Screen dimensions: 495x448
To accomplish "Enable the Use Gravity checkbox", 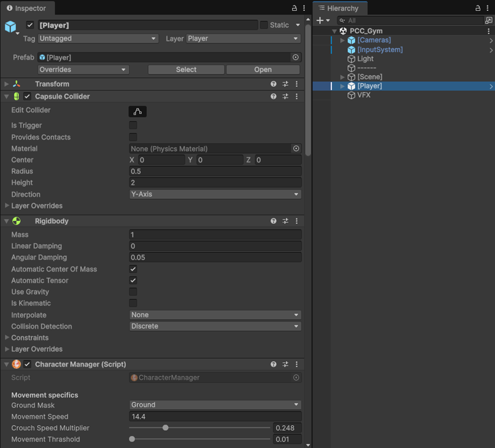I will click(x=133, y=292).
